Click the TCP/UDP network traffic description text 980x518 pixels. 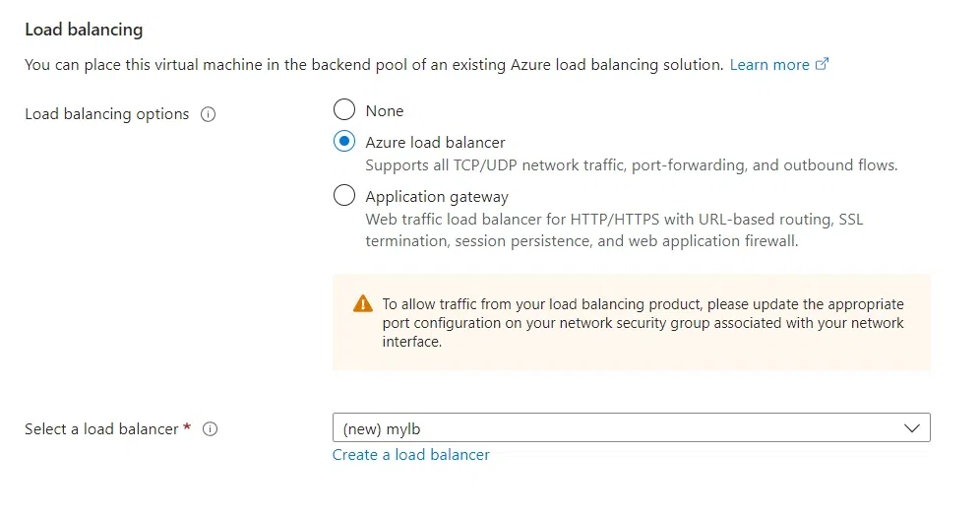631,165
